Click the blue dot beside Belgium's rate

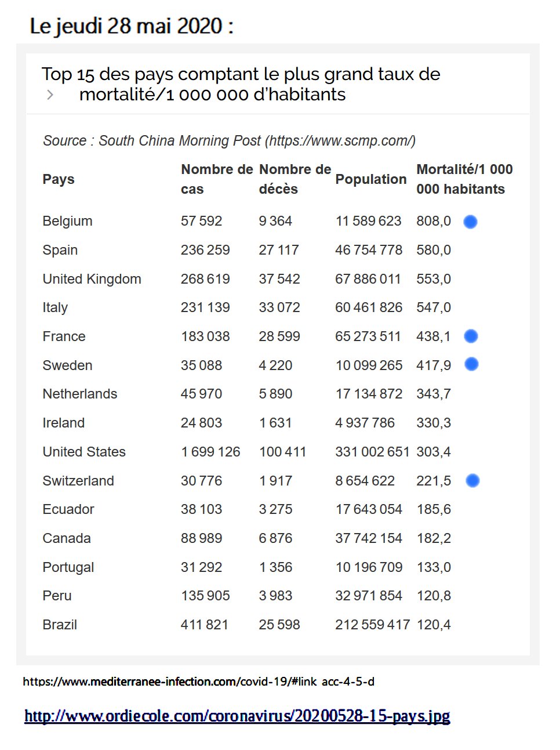point(470,222)
